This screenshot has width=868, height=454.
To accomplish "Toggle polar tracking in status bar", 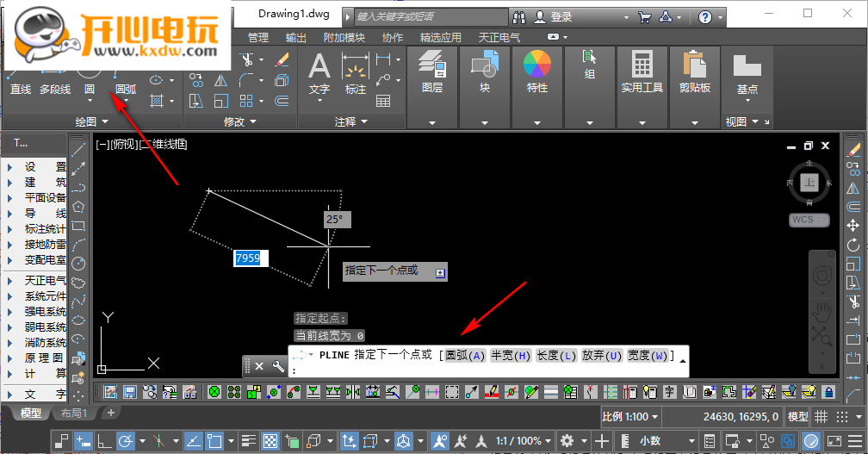I will pyautogui.click(x=126, y=441).
